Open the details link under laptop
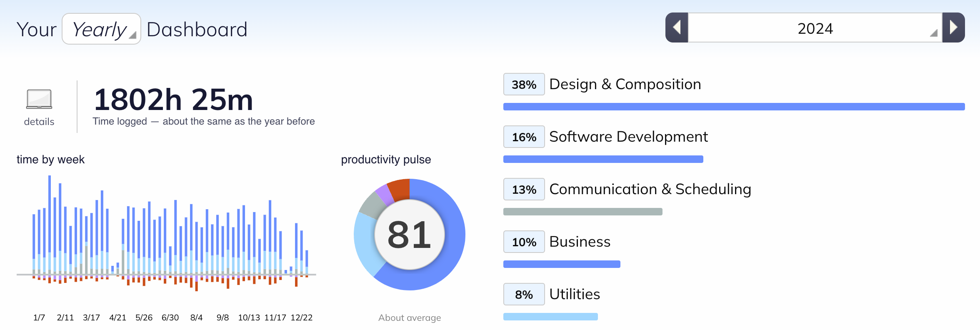Screen dimensions: 980x330 coord(39,122)
